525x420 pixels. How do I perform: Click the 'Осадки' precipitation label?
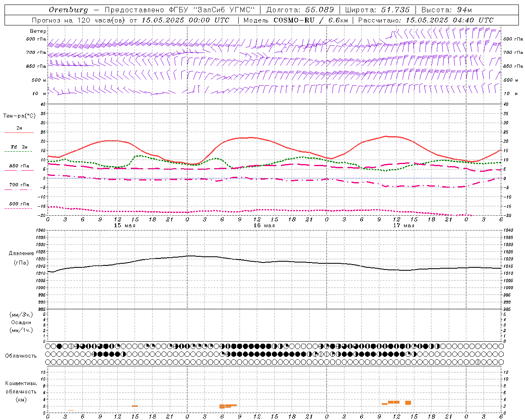coord(21,322)
